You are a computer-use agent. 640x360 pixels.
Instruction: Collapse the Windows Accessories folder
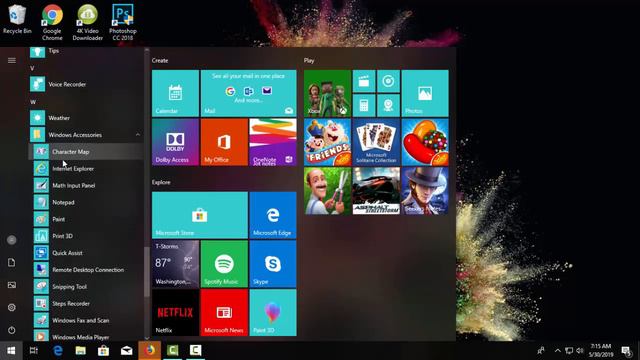click(86, 135)
